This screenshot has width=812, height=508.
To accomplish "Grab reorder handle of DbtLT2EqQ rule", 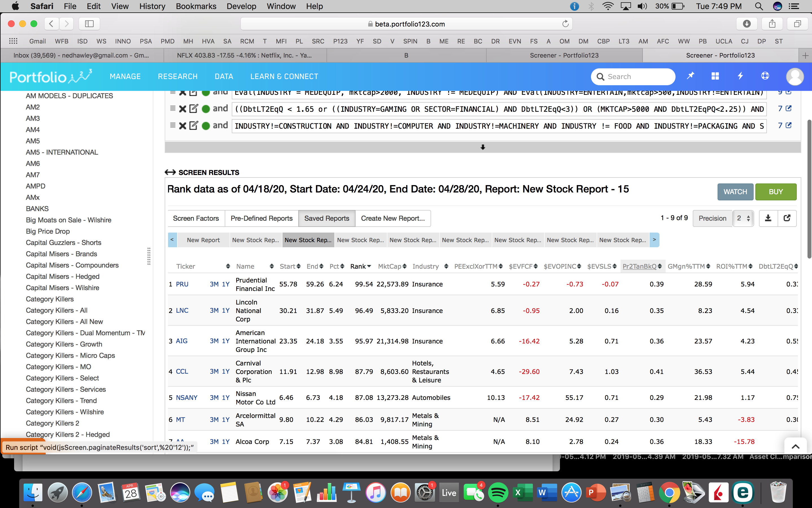I will [x=173, y=108].
